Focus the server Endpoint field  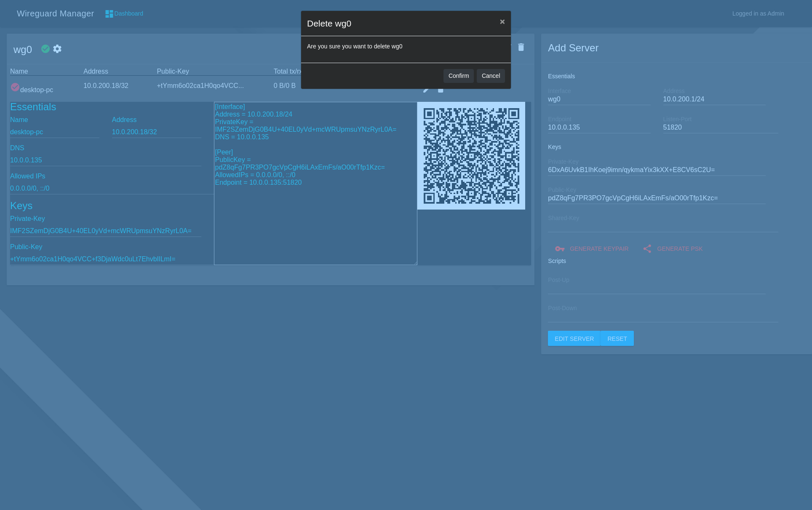(x=598, y=127)
